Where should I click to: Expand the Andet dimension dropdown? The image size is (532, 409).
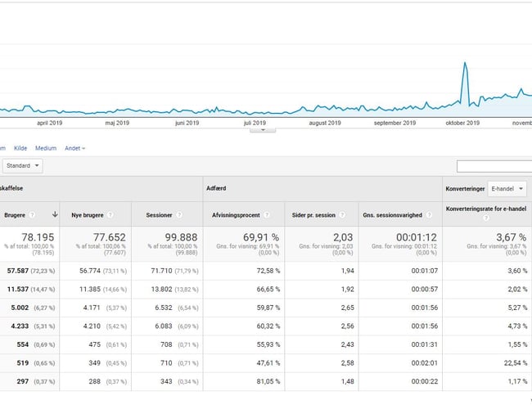click(x=75, y=148)
